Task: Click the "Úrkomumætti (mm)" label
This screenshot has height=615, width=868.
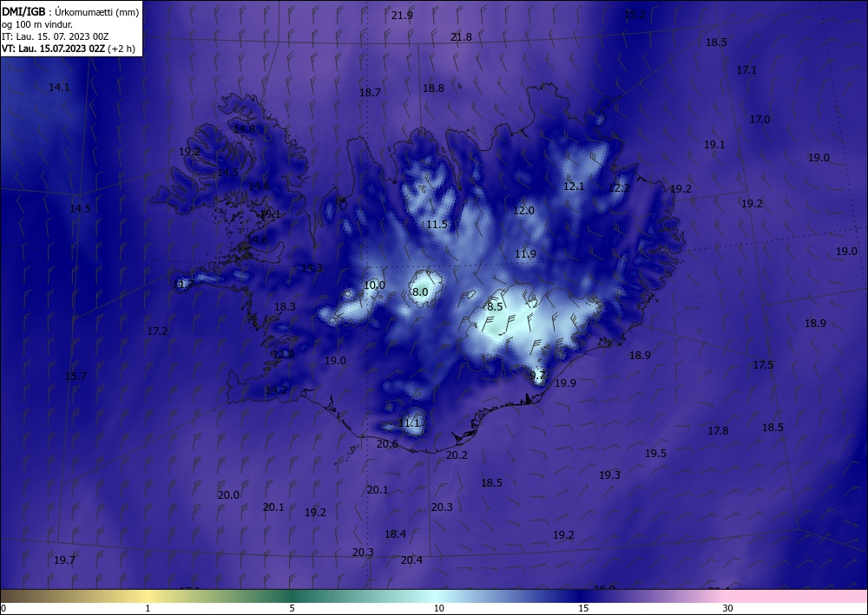Action: [97, 12]
